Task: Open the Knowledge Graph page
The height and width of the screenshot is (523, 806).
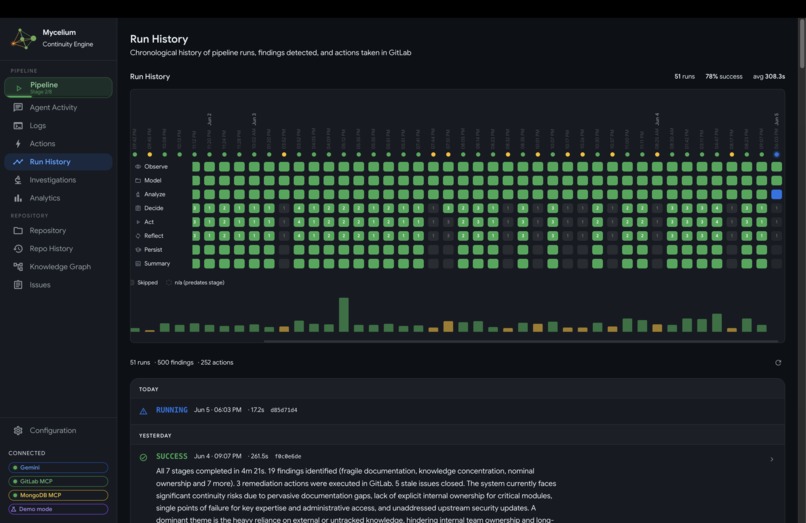Action: click(58, 266)
